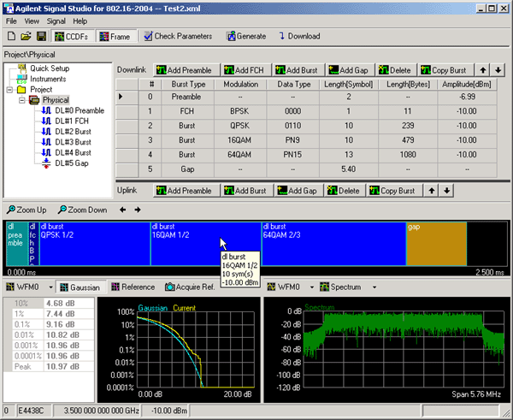Move uplink burst down with arrow
Image resolution: width=513 pixels, height=420 pixels.
[446, 191]
